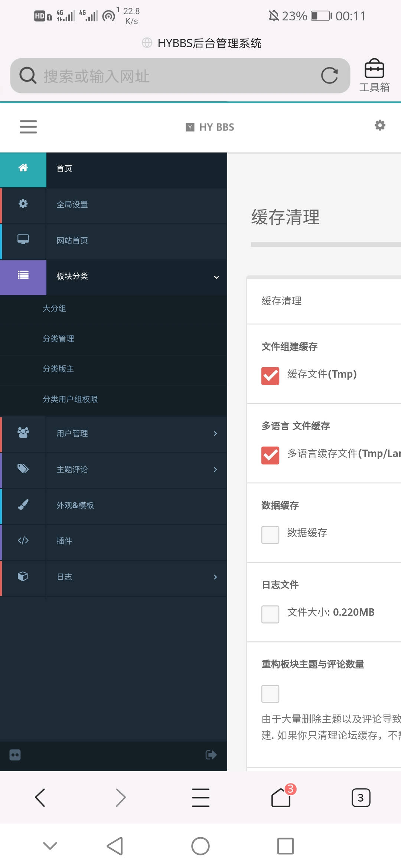
Task: Click the paintbrush appearance icon
Action: pyautogui.click(x=23, y=505)
